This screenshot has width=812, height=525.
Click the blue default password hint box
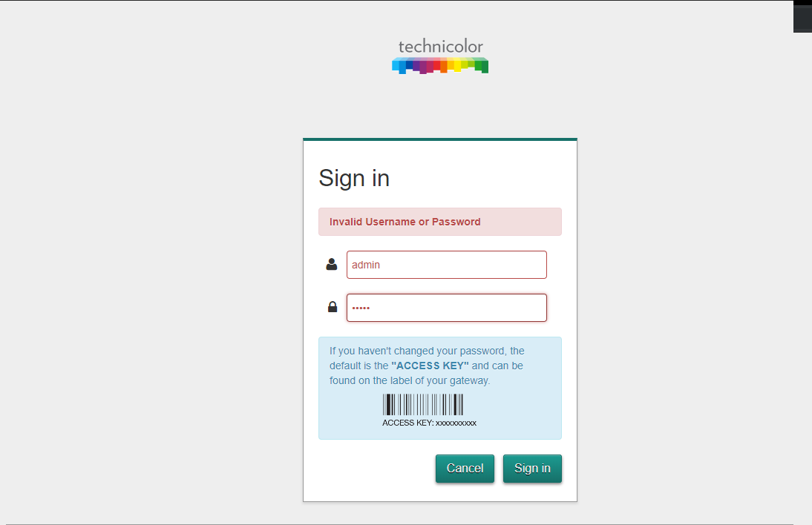pos(440,389)
